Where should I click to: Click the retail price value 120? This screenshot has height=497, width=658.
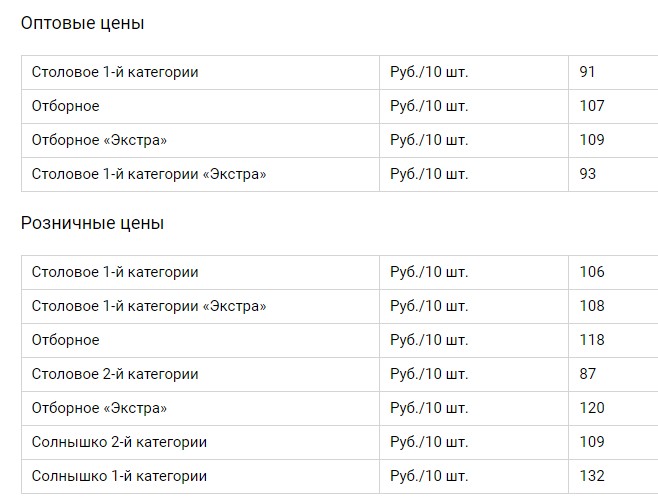(x=592, y=408)
